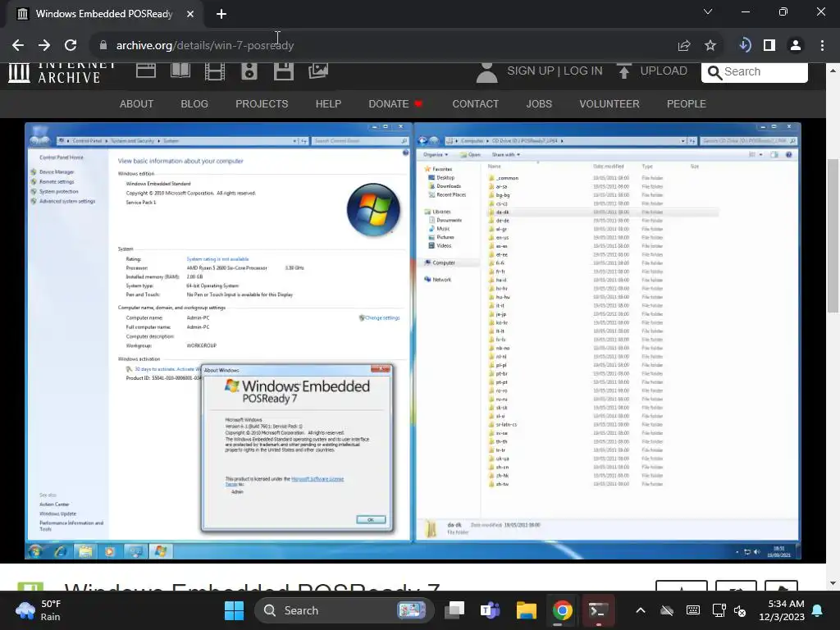Open the Chrome three-dot menu

822,46
